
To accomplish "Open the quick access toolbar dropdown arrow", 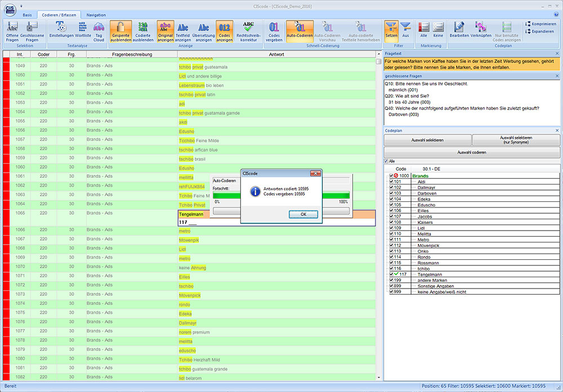I will (x=21, y=6).
